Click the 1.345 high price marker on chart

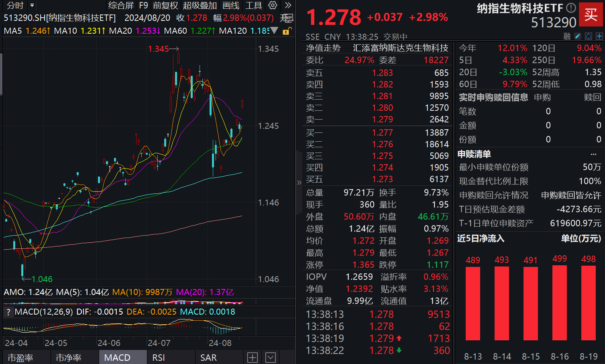pos(159,49)
